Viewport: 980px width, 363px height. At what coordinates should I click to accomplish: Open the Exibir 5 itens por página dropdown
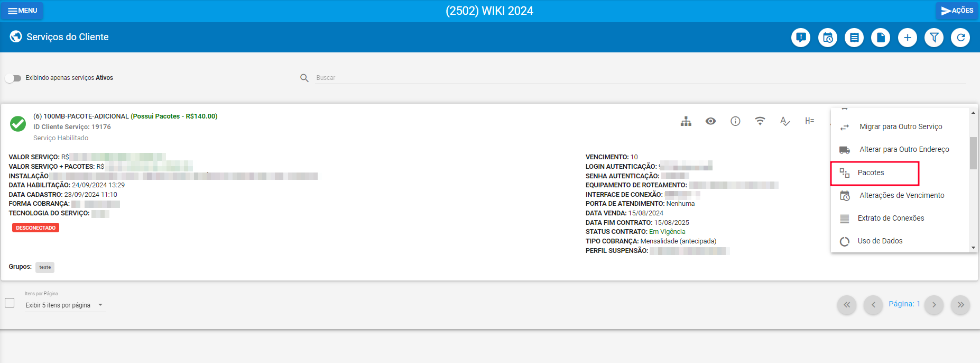[65, 305]
